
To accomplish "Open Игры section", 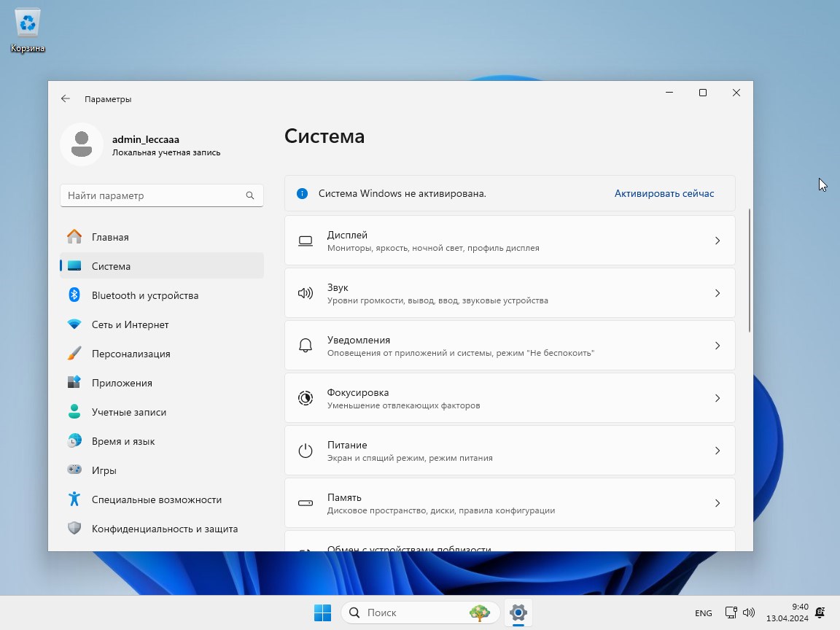I will coord(162,470).
